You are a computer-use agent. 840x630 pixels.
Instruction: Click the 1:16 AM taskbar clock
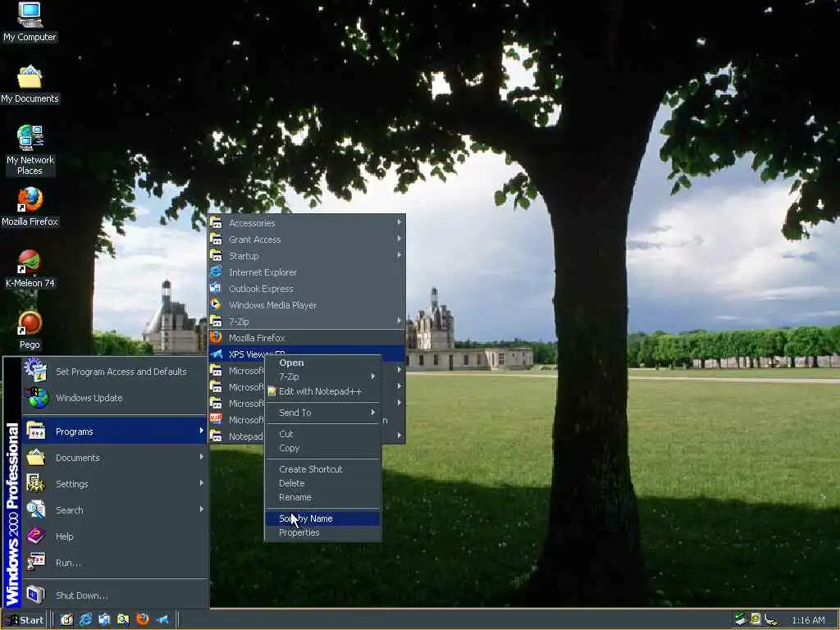point(808,620)
